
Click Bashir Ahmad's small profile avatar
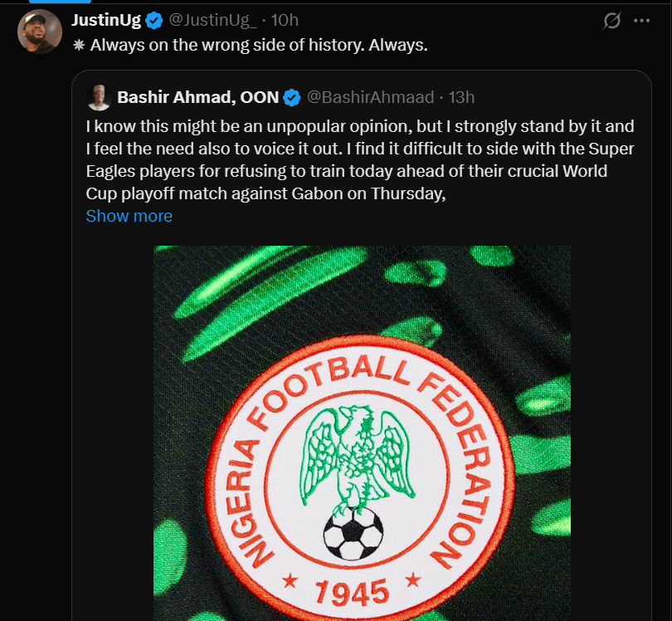click(99, 97)
